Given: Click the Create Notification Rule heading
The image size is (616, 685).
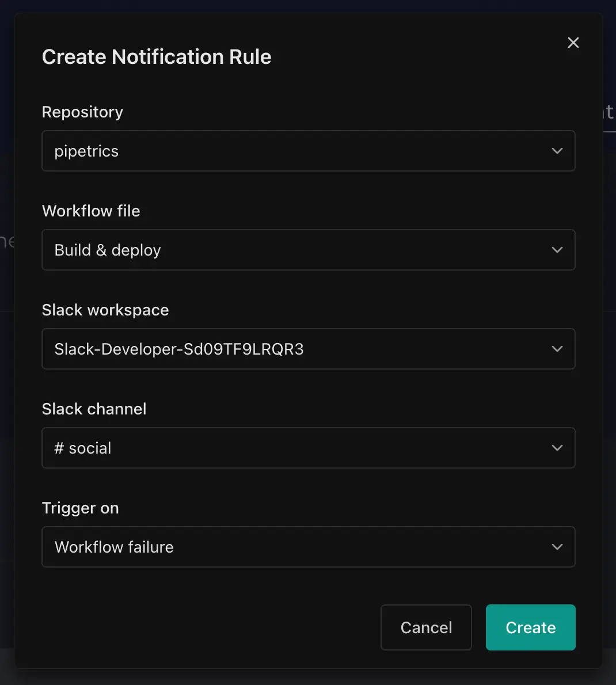Looking at the screenshot, I should [x=156, y=56].
